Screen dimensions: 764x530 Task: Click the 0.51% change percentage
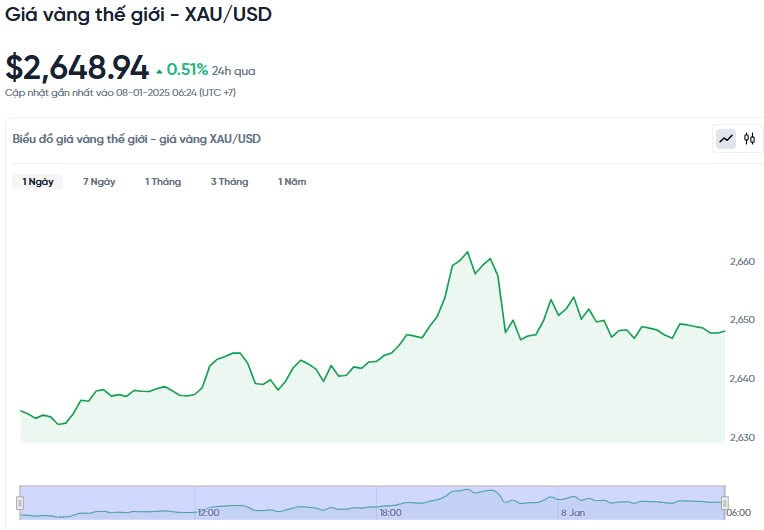[x=187, y=70]
